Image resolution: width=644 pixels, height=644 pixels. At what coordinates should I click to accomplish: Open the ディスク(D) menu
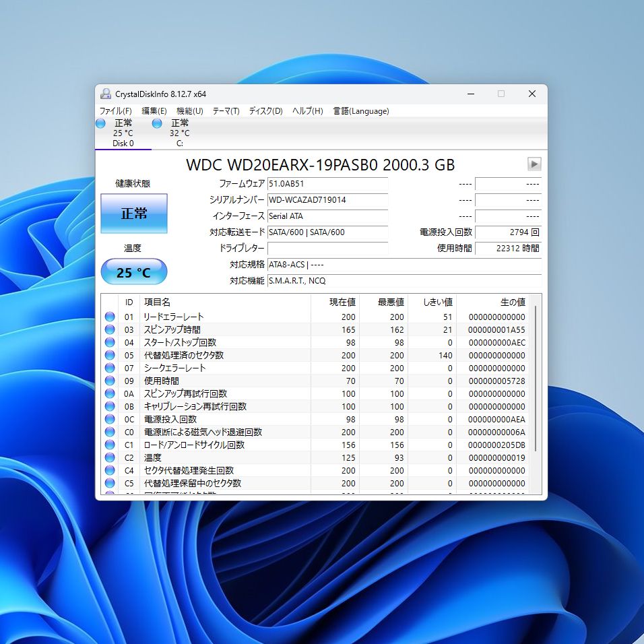(x=265, y=111)
